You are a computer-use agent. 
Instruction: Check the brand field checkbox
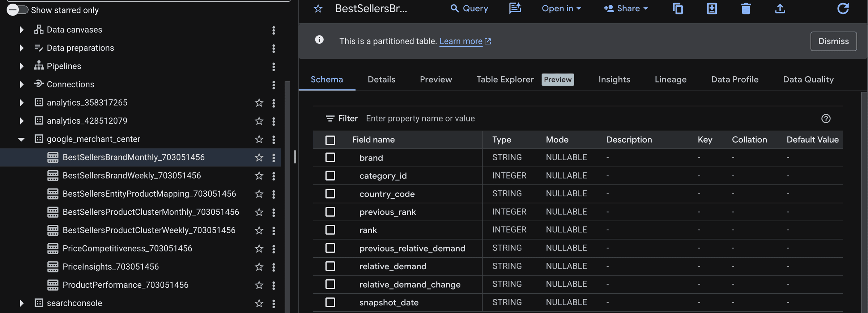[330, 158]
